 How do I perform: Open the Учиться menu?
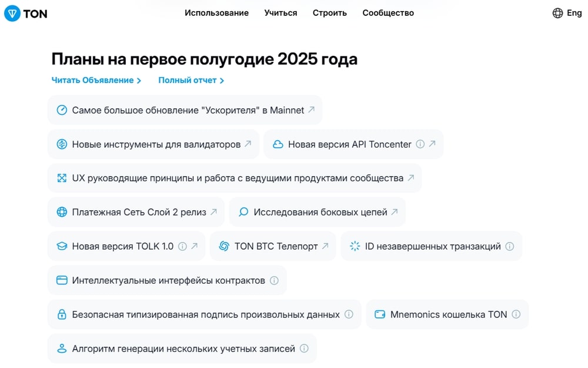[x=280, y=13]
